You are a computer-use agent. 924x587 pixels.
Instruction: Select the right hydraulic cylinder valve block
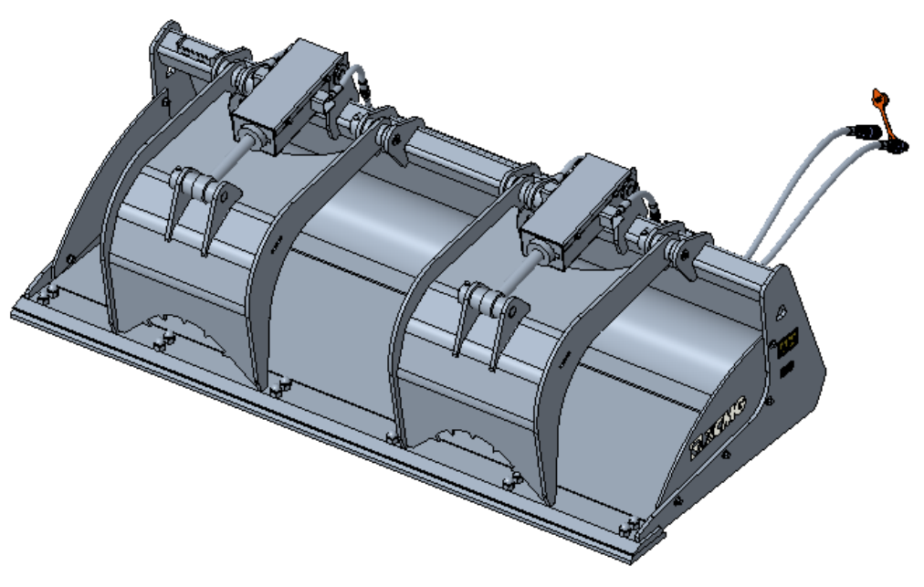coord(577,218)
